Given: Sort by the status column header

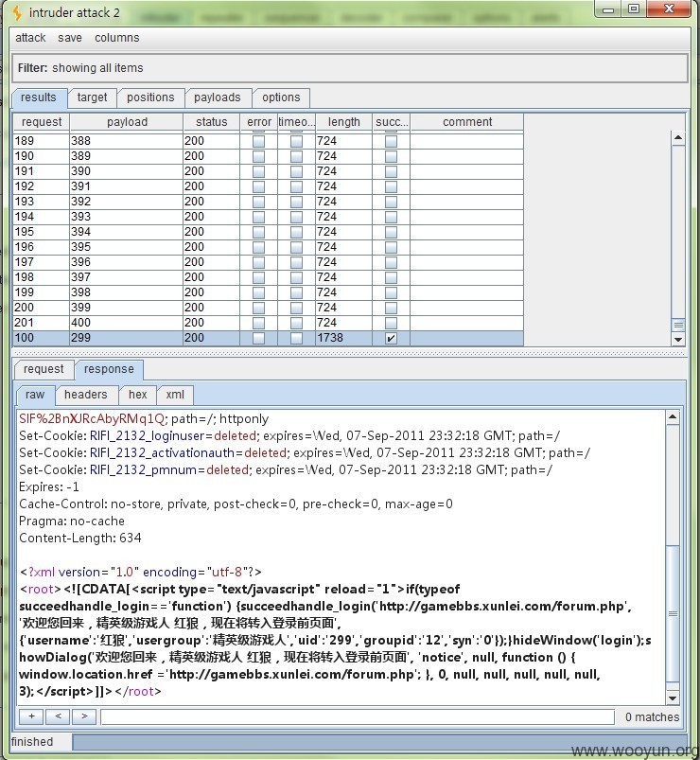Looking at the screenshot, I should click(211, 122).
